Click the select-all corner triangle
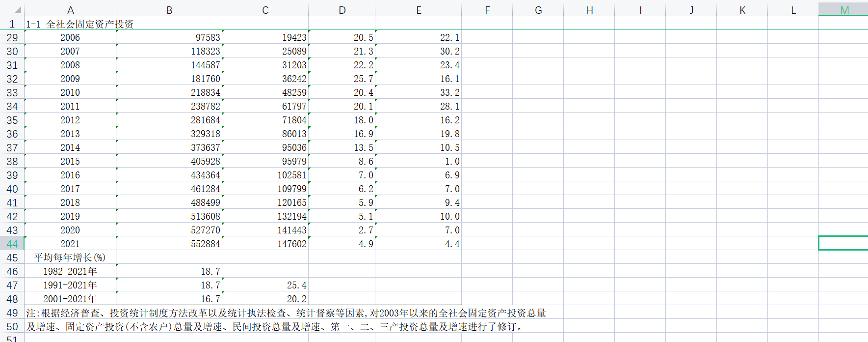This screenshot has height=342, width=868. 17,10
